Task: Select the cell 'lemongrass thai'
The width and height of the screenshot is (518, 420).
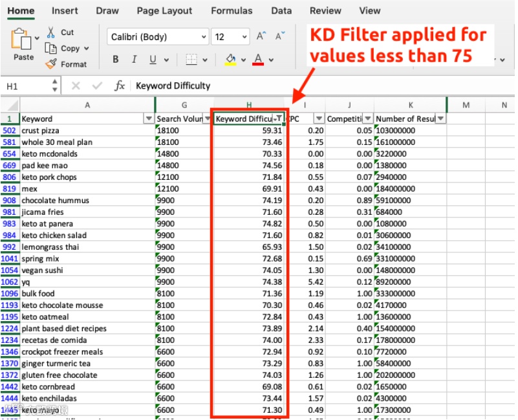Action: [87, 247]
